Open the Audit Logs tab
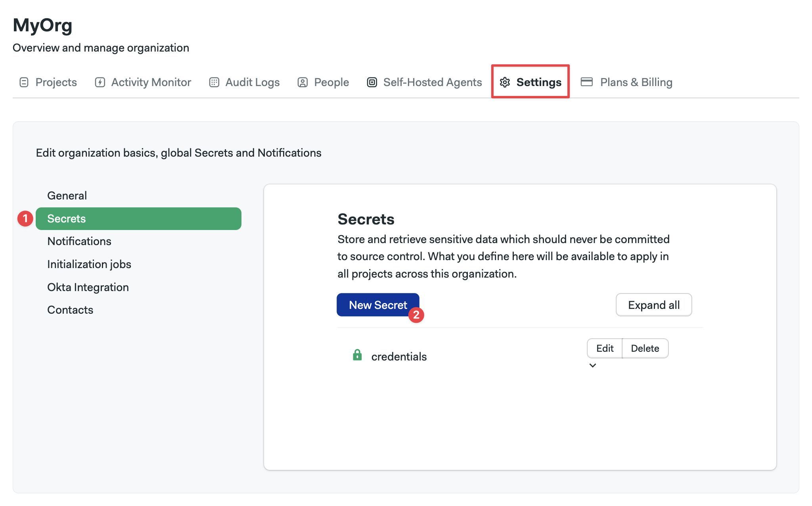 click(x=244, y=82)
